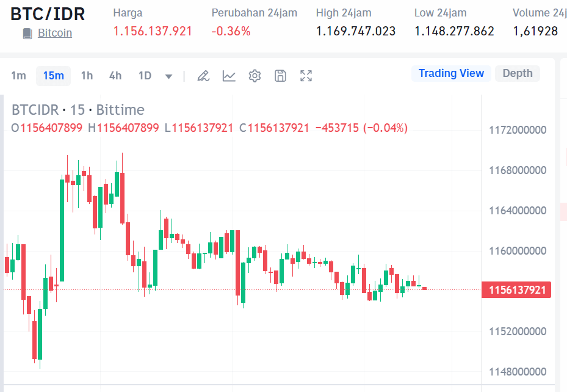
Task: Save the chart layout via floppy icon
Action: [280, 76]
